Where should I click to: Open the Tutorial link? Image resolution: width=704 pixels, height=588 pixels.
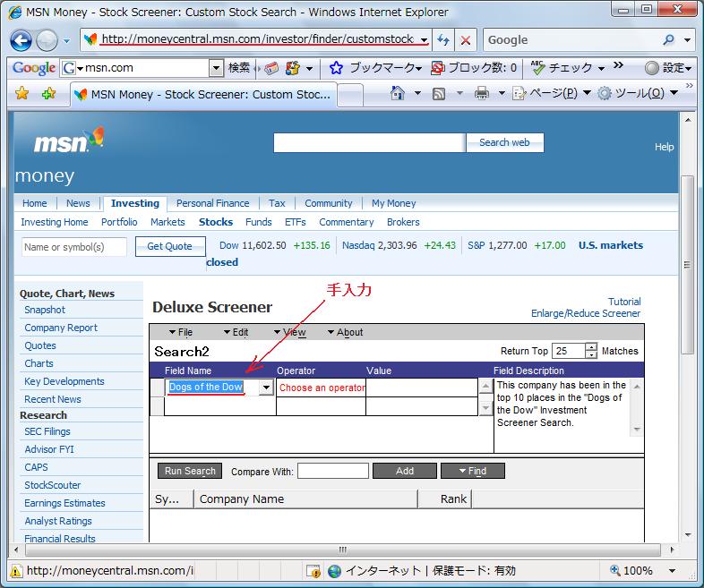(x=624, y=302)
